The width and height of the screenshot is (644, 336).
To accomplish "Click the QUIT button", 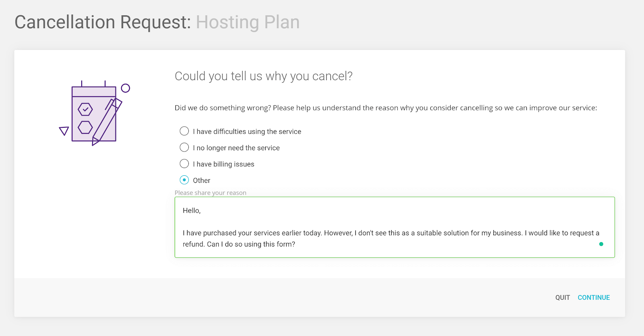I will point(563,297).
